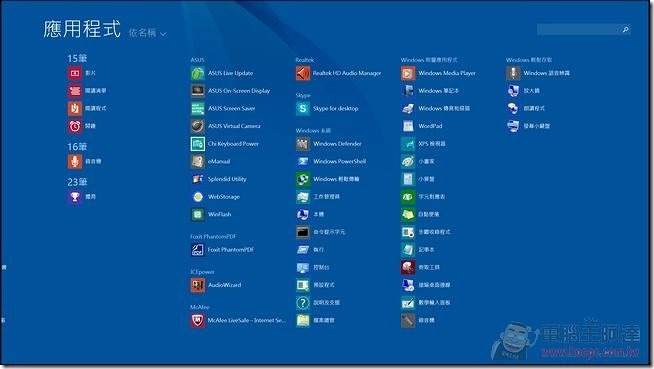Screen dimensions: 654x369
Task: Open the orange microphone 錄音機 app under 16筆
Action: tap(85, 161)
